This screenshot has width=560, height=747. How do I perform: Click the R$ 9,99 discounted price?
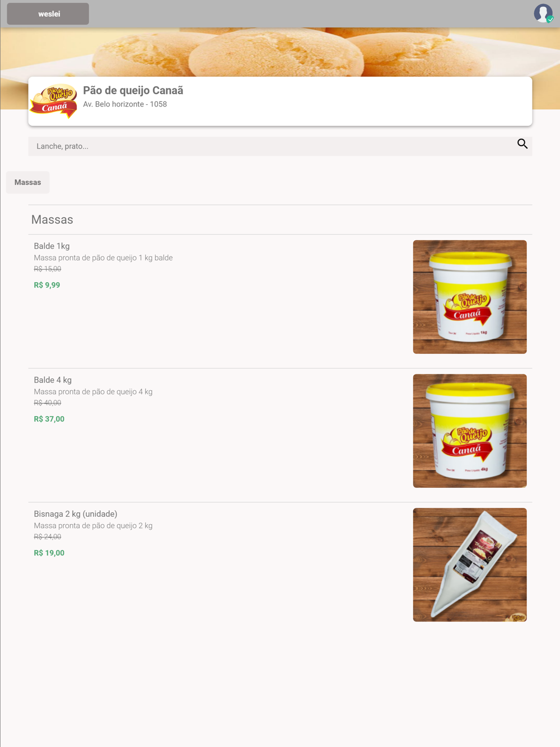click(47, 285)
